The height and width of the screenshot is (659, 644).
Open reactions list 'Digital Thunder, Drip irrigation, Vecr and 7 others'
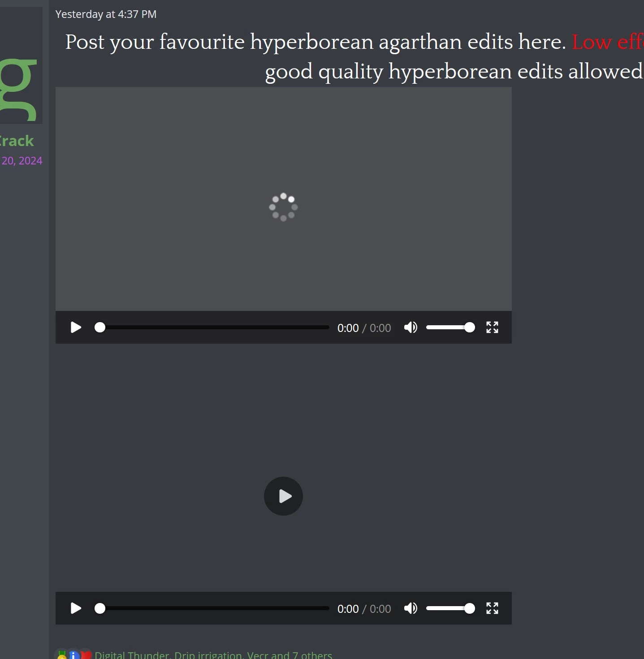click(x=213, y=655)
